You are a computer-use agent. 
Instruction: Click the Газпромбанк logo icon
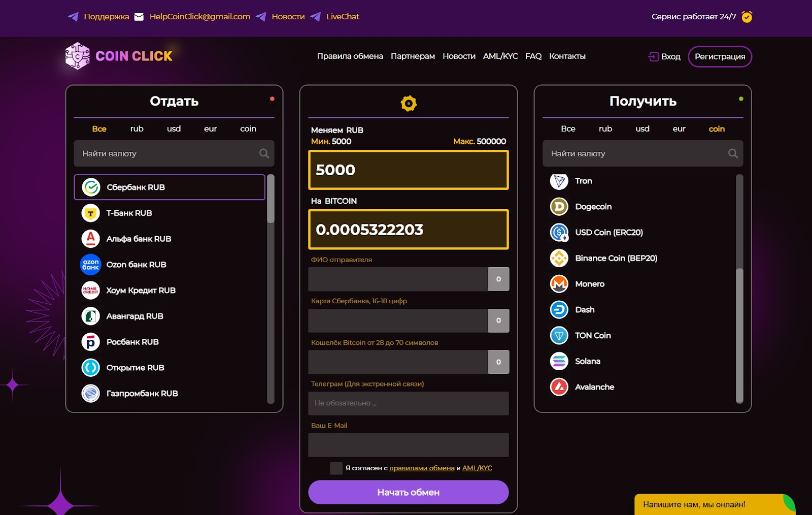pos(91,394)
